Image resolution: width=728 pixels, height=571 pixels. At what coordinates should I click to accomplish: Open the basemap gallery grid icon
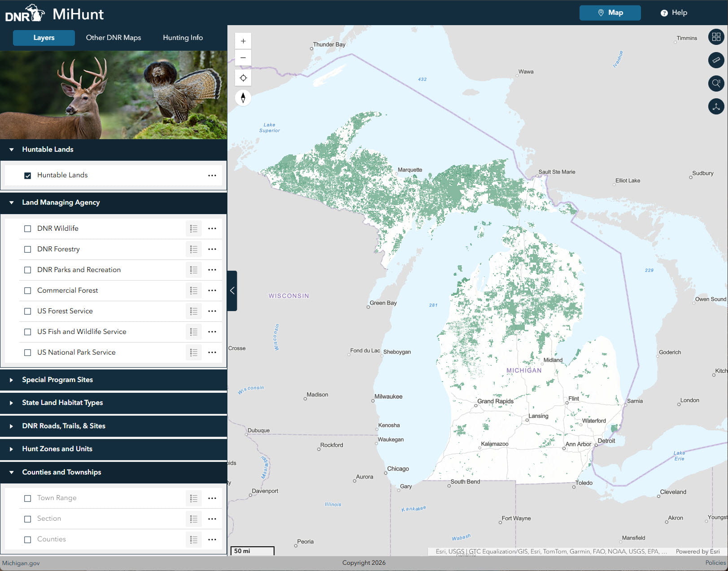[716, 37]
